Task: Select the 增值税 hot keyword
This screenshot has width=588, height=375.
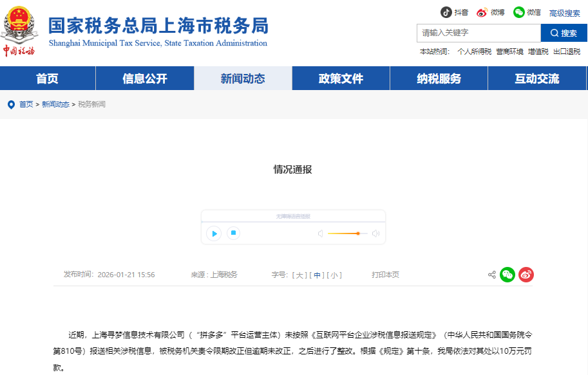Action: pos(538,51)
